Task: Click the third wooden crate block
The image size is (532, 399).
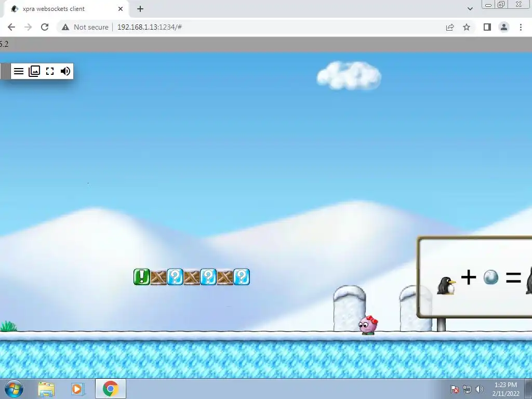Action: [x=225, y=277]
